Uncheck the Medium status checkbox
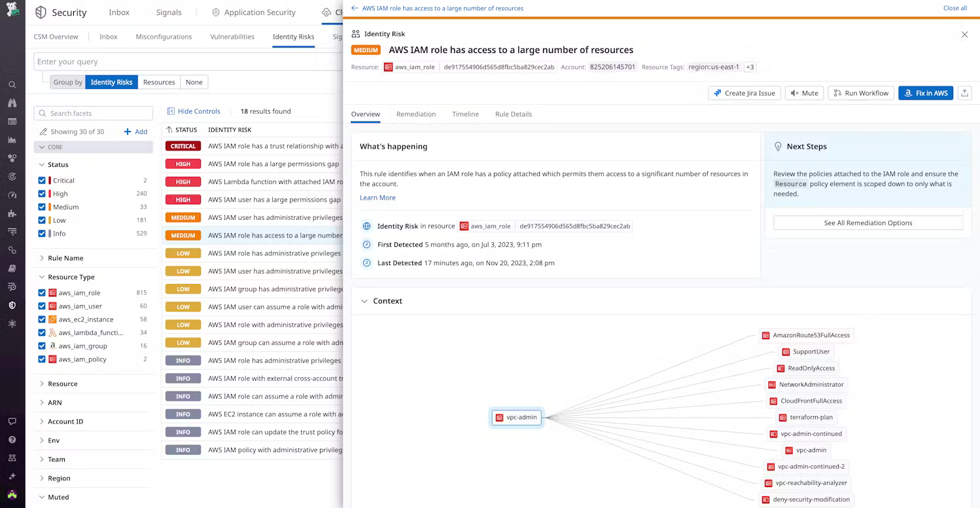Viewport: 980px width, 508px height. click(42, 207)
